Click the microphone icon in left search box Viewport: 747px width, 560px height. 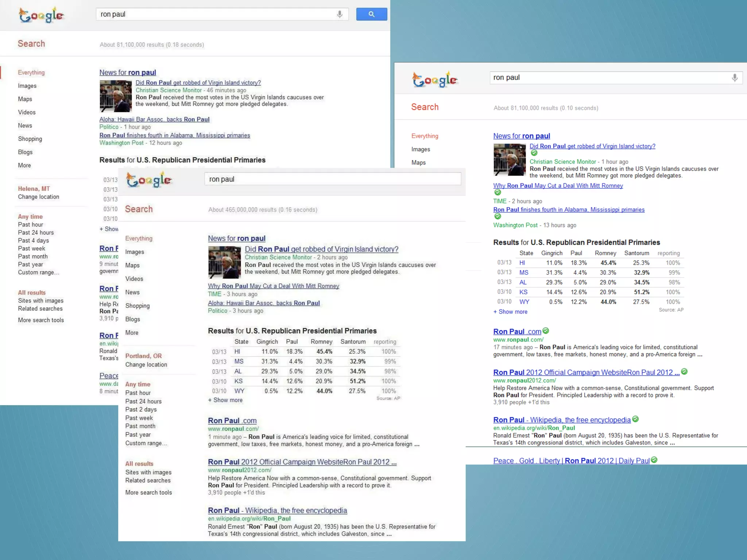click(340, 14)
